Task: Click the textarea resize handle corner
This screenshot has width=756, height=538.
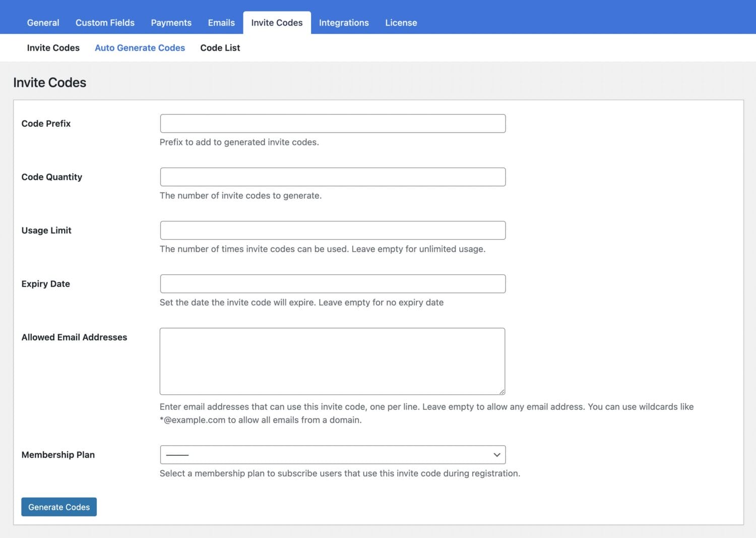Action: point(501,391)
